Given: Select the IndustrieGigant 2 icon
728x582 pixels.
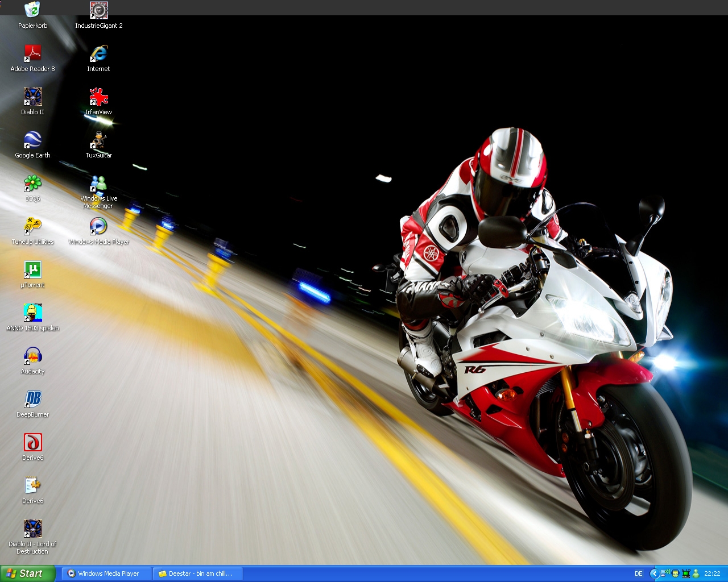Looking at the screenshot, I should tap(98, 10).
